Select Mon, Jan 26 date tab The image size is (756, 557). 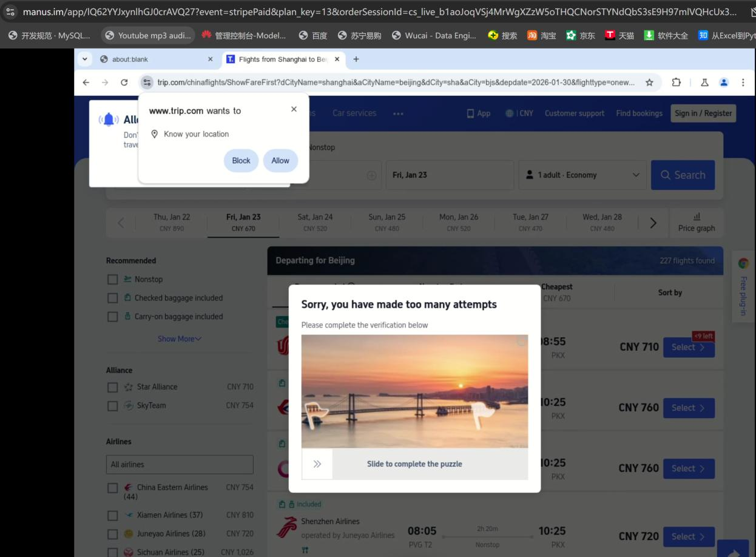(459, 222)
